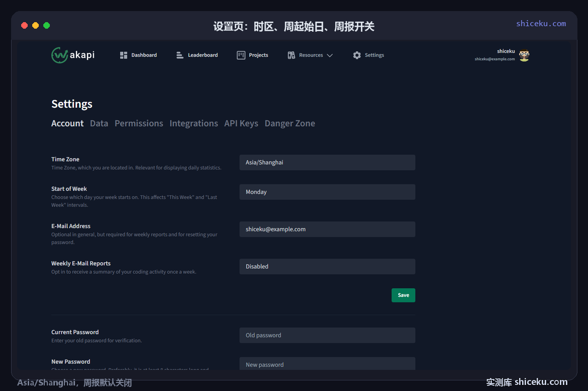Image resolution: width=588 pixels, height=391 pixels.
Task: Open the Asia/Shanghai time zone dropdown
Action: tap(327, 163)
